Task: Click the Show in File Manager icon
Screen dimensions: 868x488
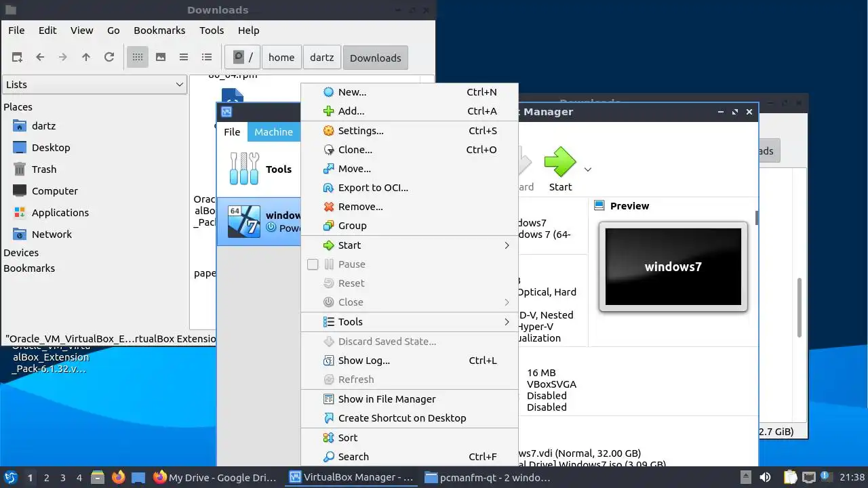Action: pyautogui.click(x=328, y=399)
